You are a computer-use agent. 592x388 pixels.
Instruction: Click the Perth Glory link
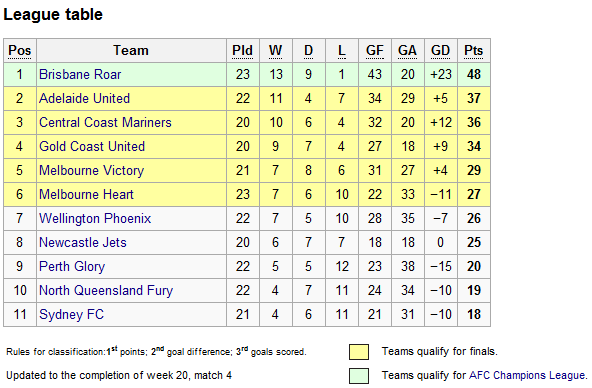point(72,266)
